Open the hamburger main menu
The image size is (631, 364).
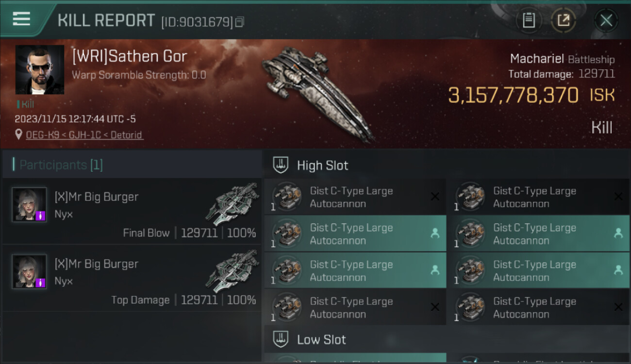[x=21, y=19]
